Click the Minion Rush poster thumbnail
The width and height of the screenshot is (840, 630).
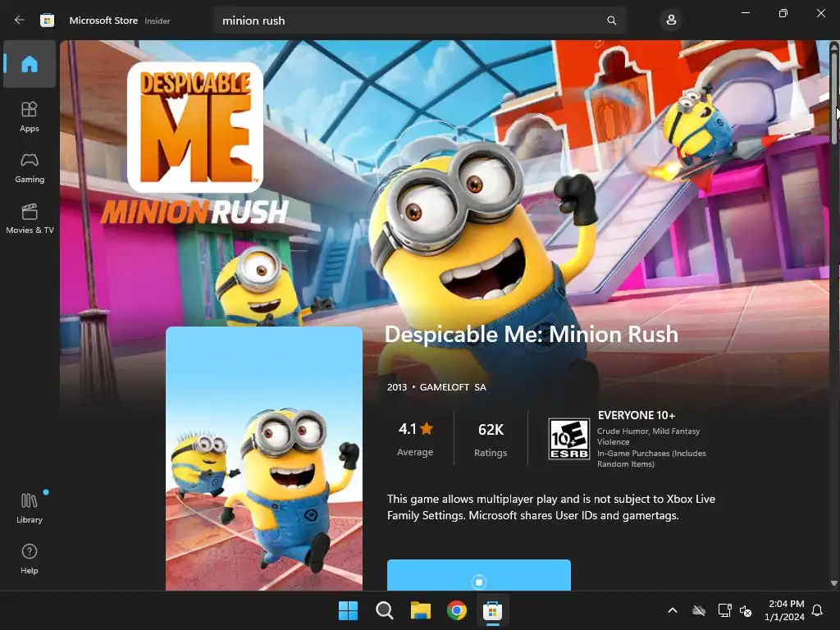tap(264, 459)
